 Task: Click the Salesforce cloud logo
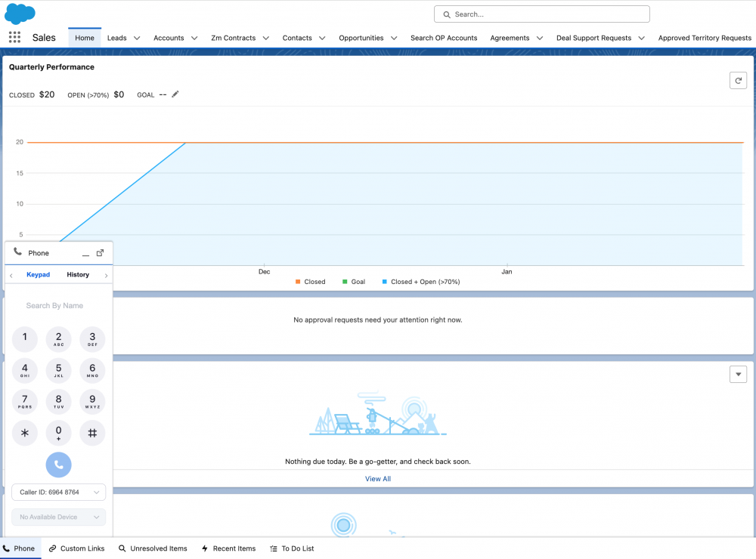pyautogui.click(x=20, y=14)
